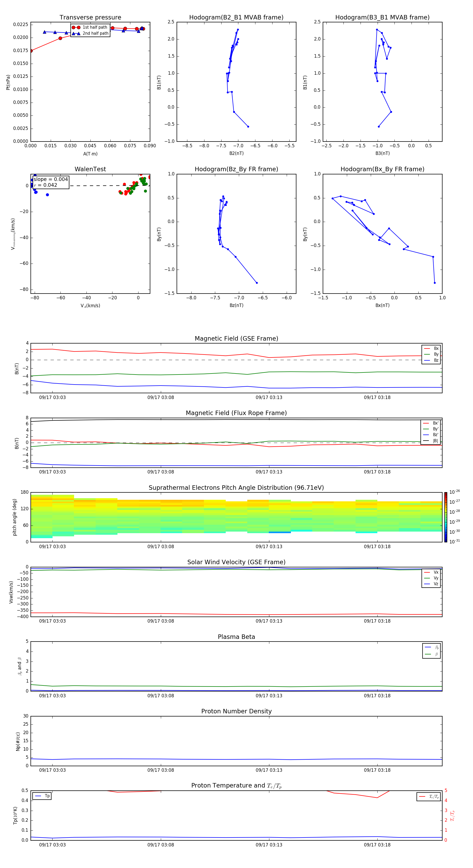Select the Bz' entry in Flux Rope legend
This screenshot has width=473, height=868.
point(431,435)
